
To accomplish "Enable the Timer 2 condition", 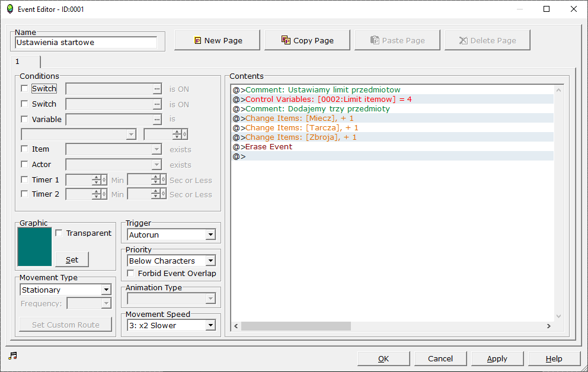I will tap(24, 194).
